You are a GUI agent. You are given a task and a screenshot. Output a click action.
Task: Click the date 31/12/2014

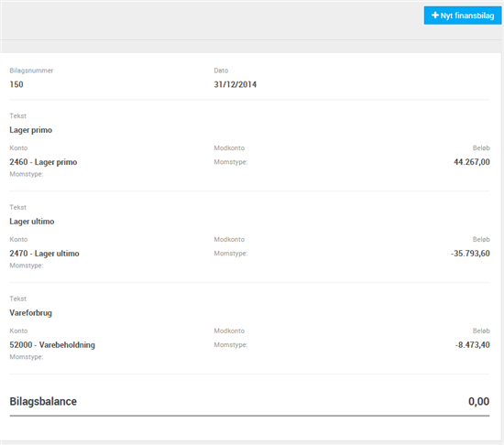(235, 84)
